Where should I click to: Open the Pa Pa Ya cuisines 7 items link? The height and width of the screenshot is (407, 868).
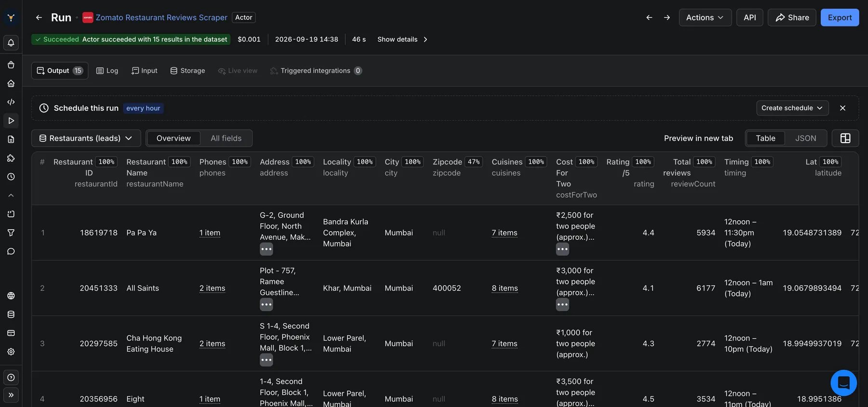pyautogui.click(x=504, y=233)
